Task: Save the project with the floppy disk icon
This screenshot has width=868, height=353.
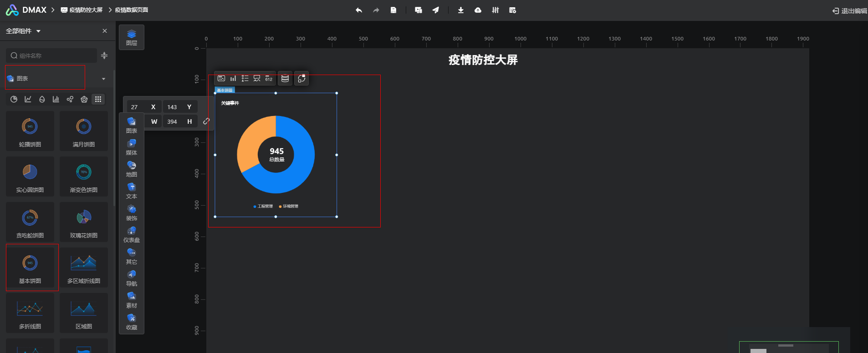Action: 393,10
